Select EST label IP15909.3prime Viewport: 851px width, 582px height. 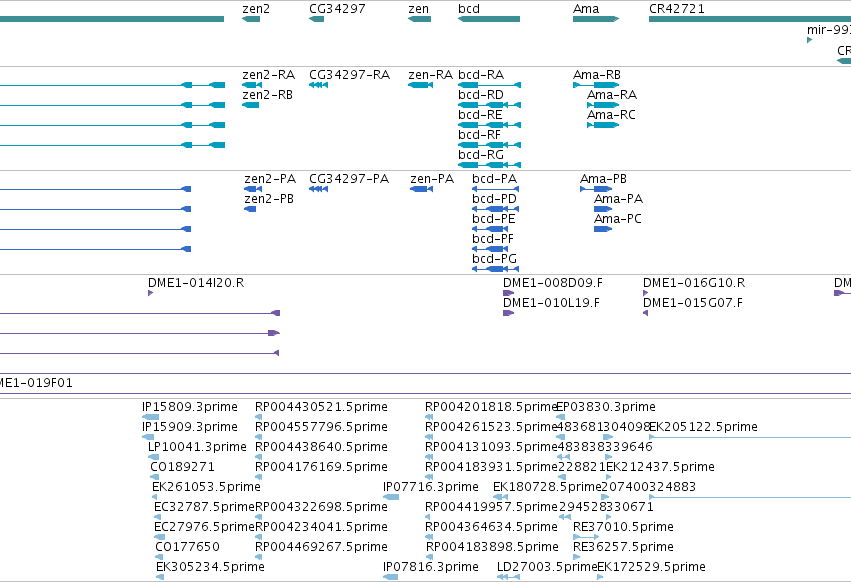point(190,427)
